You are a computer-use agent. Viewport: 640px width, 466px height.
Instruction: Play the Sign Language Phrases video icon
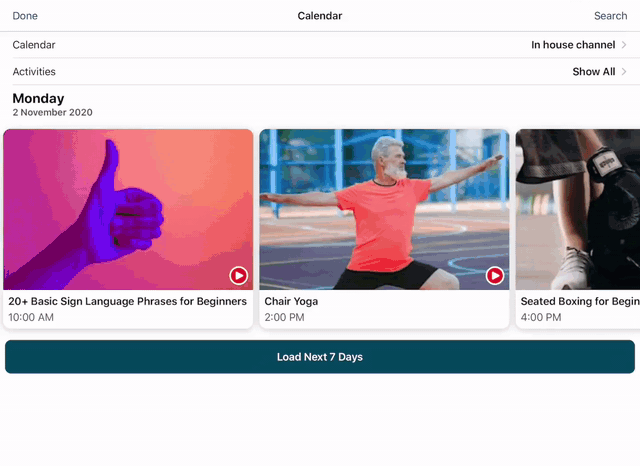pos(238,276)
